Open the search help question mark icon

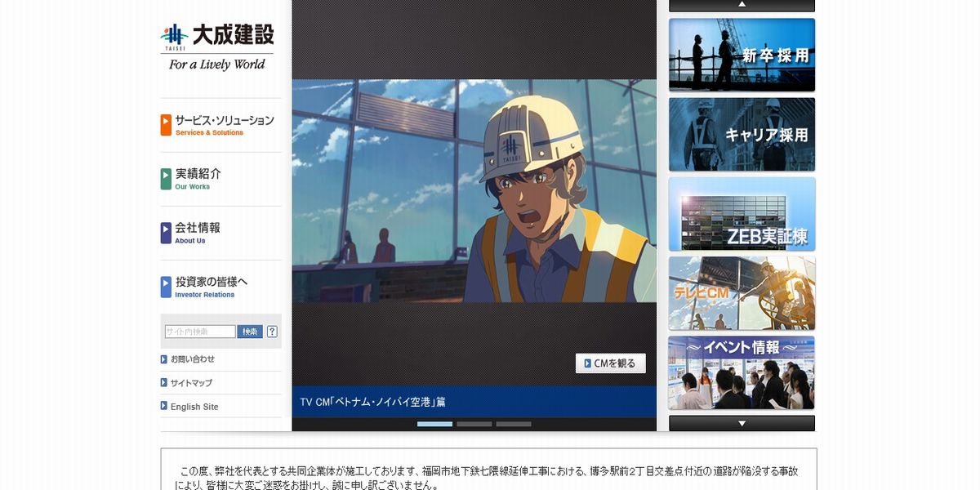[272, 332]
